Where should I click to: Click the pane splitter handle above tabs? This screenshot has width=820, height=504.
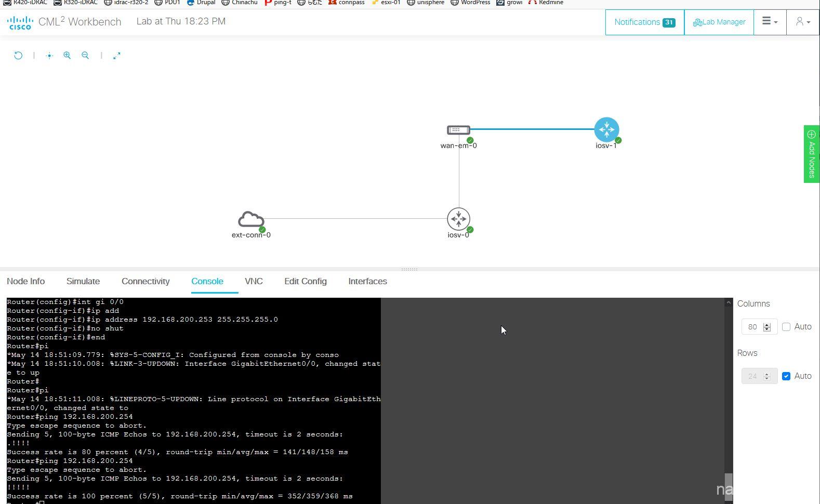pos(409,269)
